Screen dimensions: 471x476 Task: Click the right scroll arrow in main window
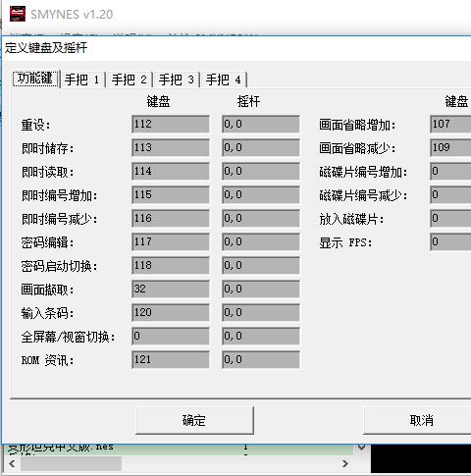345,463
